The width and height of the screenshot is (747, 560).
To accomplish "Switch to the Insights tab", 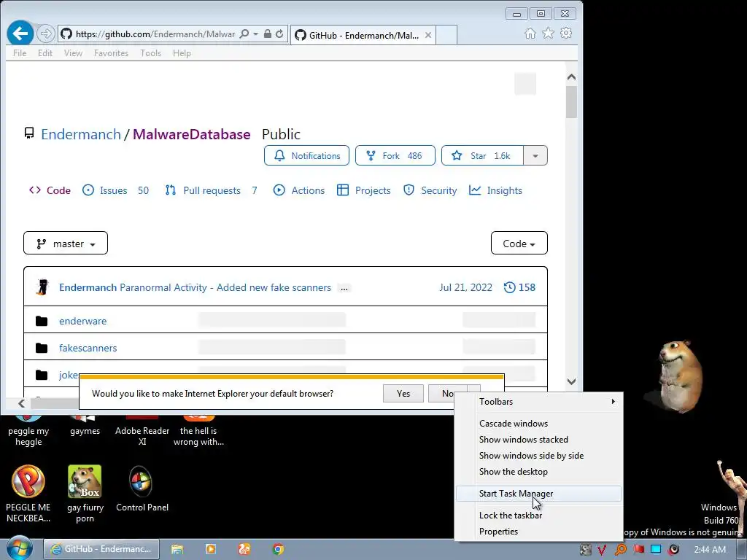I will tap(495, 190).
